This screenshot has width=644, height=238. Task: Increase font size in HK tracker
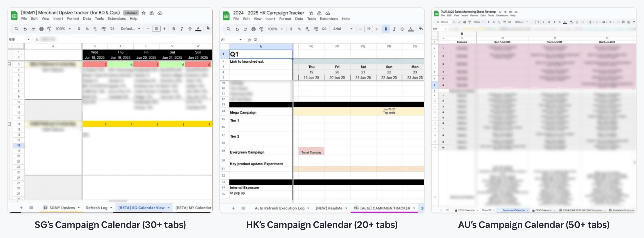point(377,29)
